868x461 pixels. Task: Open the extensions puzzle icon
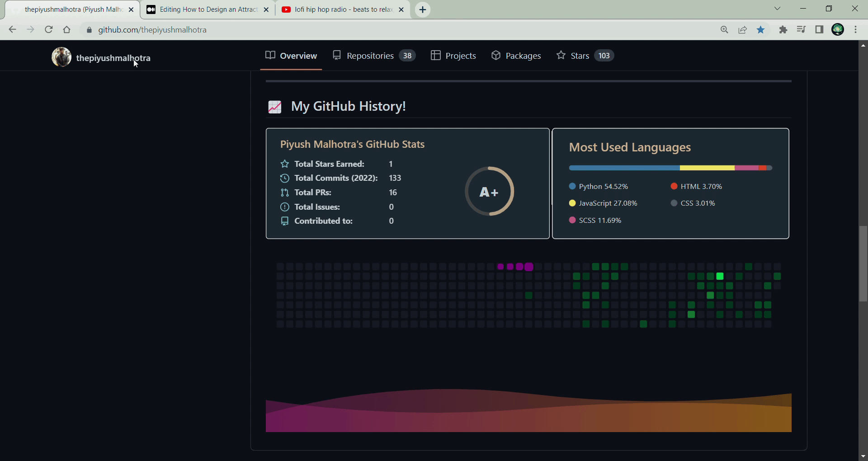click(x=783, y=30)
